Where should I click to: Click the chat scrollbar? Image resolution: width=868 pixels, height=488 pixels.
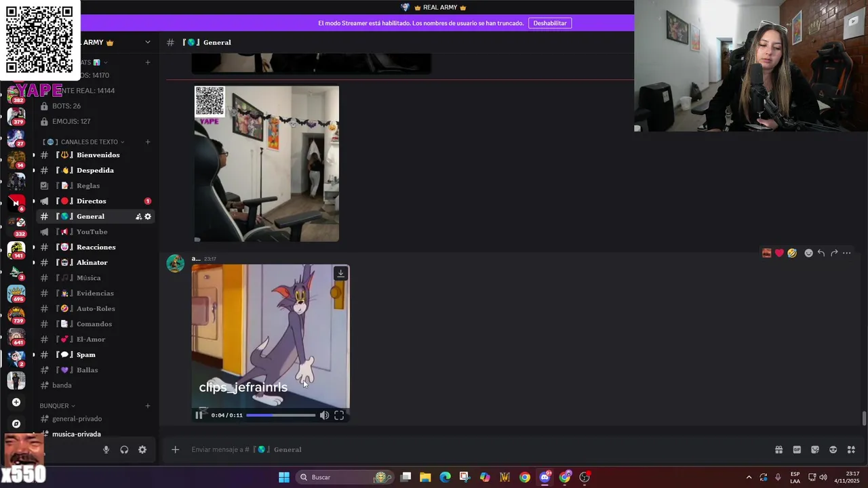864,418
